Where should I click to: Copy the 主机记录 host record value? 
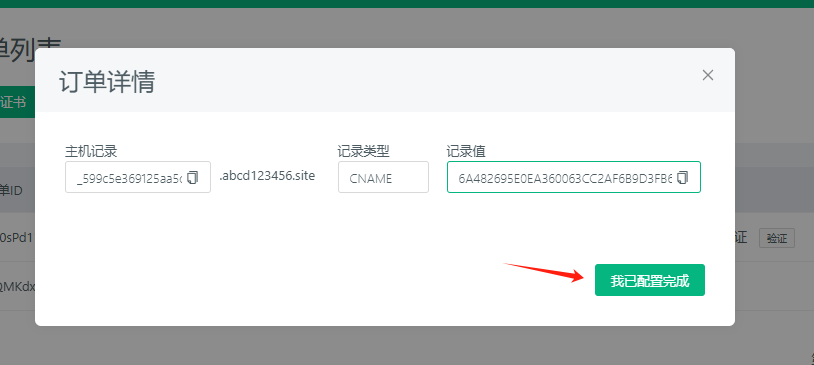click(x=193, y=178)
